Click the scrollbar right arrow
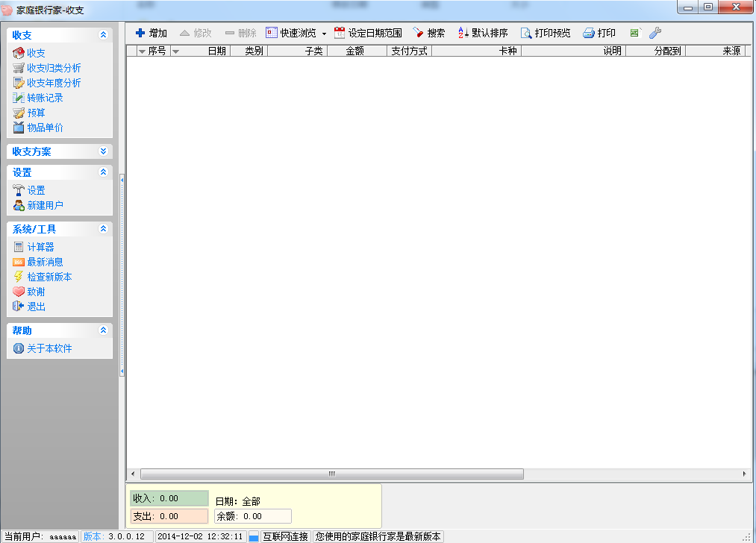756x543 pixels. pyautogui.click(x=744, y=474)
